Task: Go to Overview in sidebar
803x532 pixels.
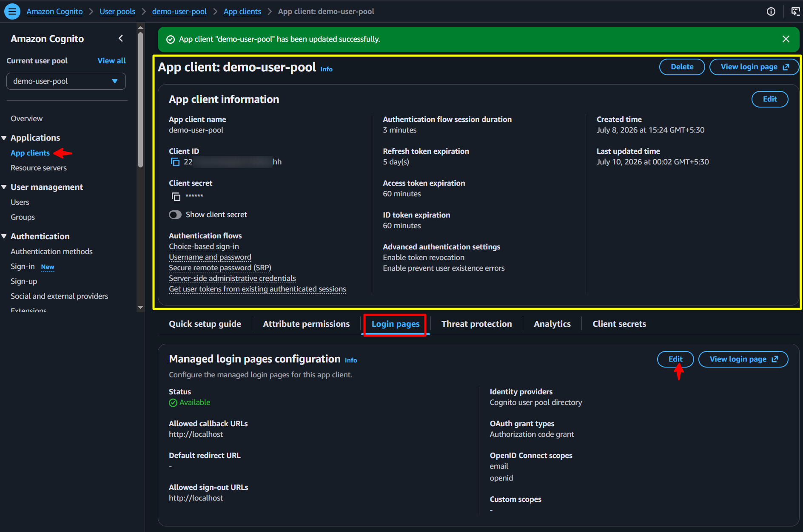Action: tap(26, 119)
